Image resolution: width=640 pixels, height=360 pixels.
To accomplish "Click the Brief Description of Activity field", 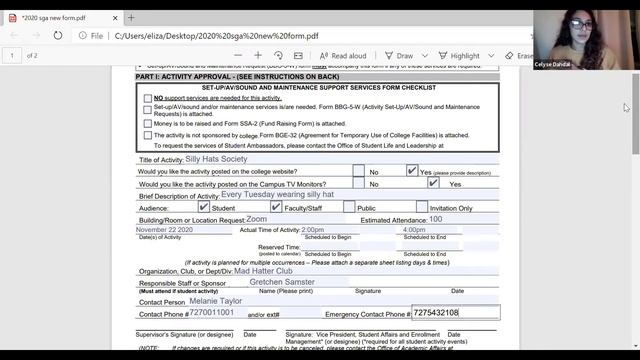I will click(x=360, y=195).
